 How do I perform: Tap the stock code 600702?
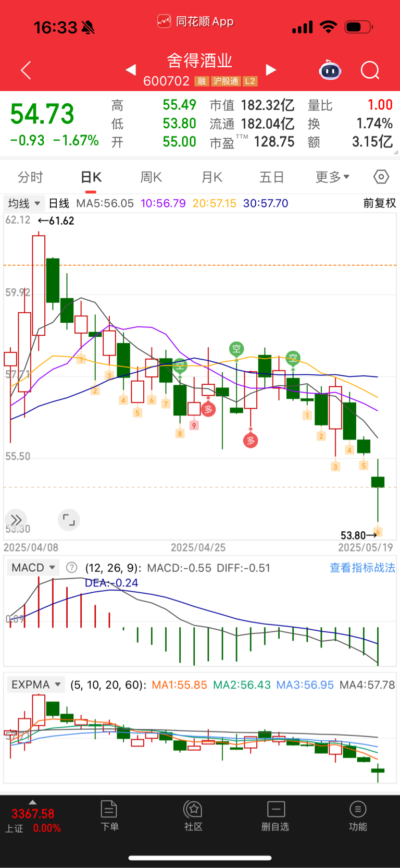tap(166, 81)
